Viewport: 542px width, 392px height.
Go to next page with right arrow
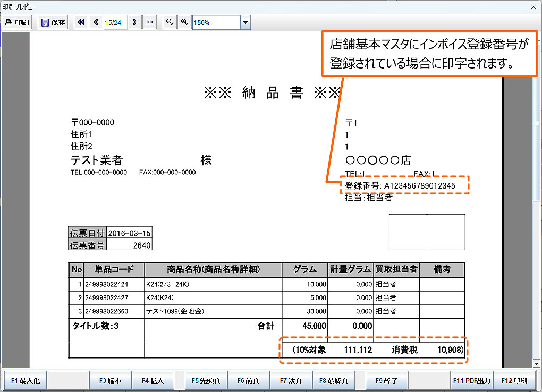pyautogui.click(x=135, y=22)
